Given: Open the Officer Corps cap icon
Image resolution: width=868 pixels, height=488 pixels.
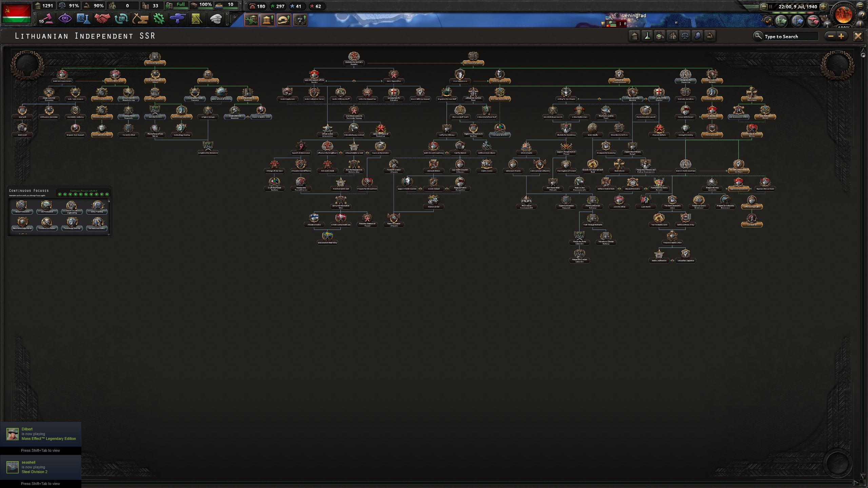Looking at the screenshot, I should pyautogui.click(x=216, y=19).
